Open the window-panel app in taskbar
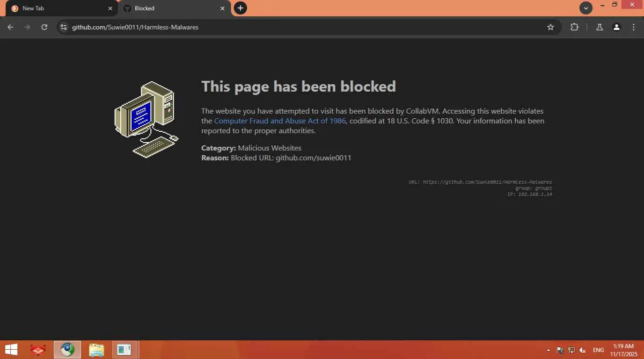 click(124, 350)
